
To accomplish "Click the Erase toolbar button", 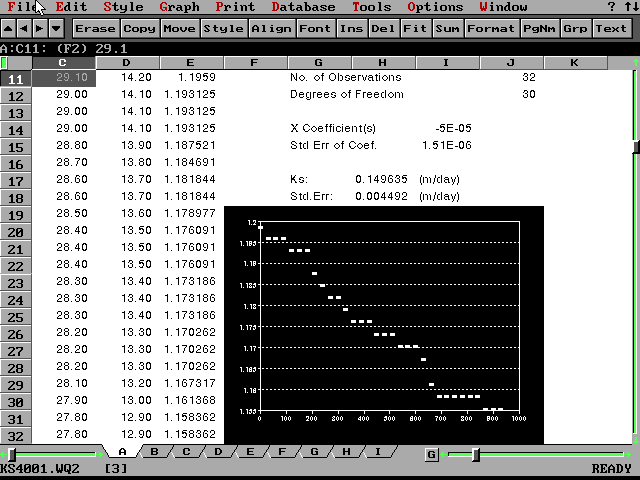I will [95, 28].
